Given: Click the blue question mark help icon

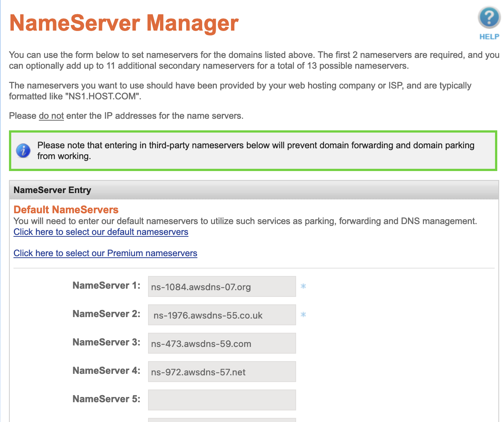Looking at the screenshot, I should tap(489, 18).
